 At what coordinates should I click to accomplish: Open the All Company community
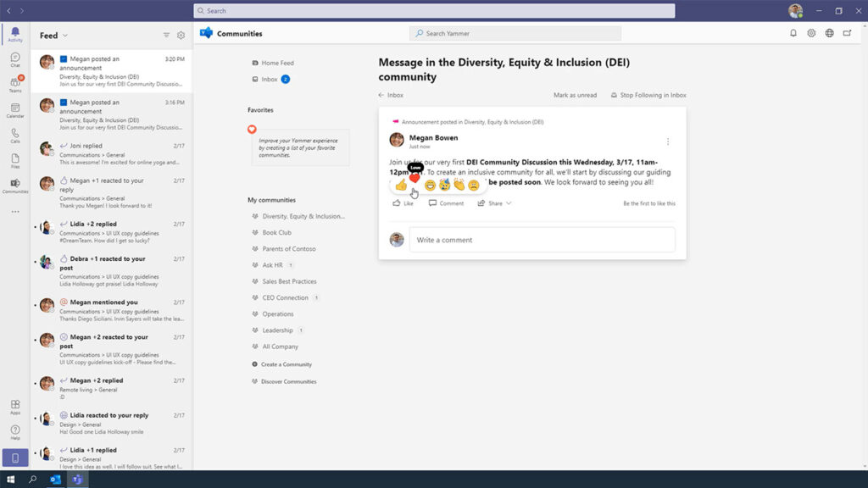(x=275, y=347)
